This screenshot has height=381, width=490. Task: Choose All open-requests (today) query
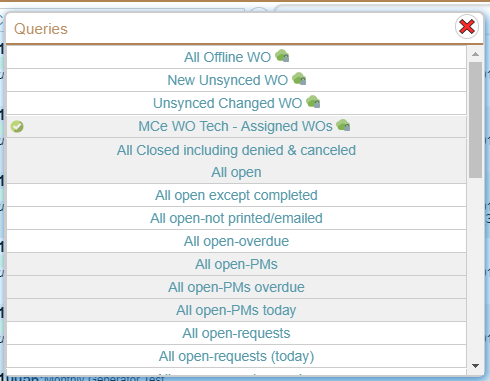[x=236, y=356]
